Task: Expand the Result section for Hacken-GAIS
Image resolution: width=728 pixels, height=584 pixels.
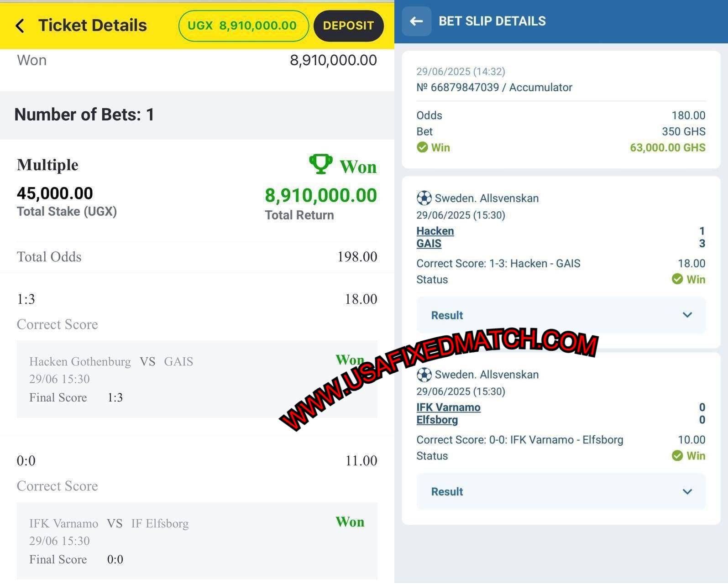Action: (x=561, y=315)
